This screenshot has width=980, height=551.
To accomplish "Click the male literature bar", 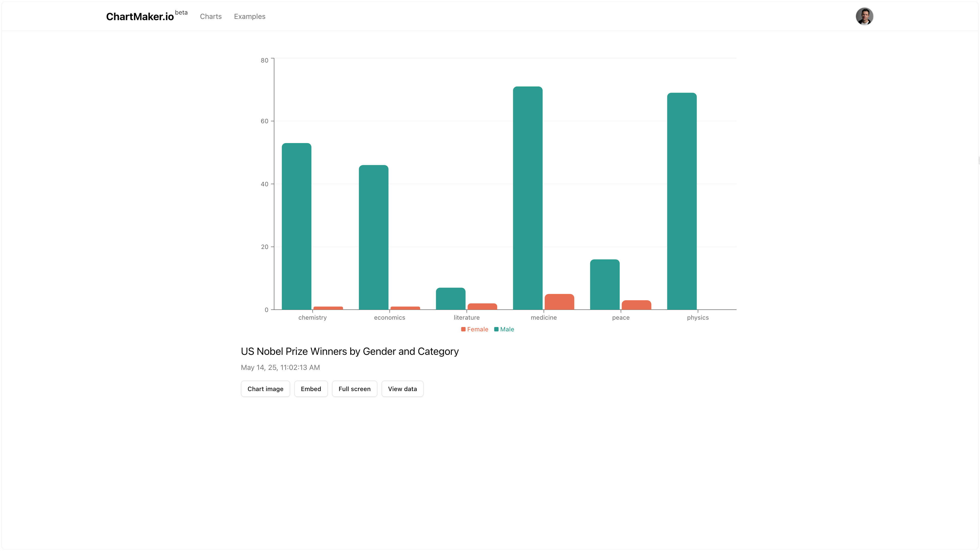I will click(x=450, y=298).
